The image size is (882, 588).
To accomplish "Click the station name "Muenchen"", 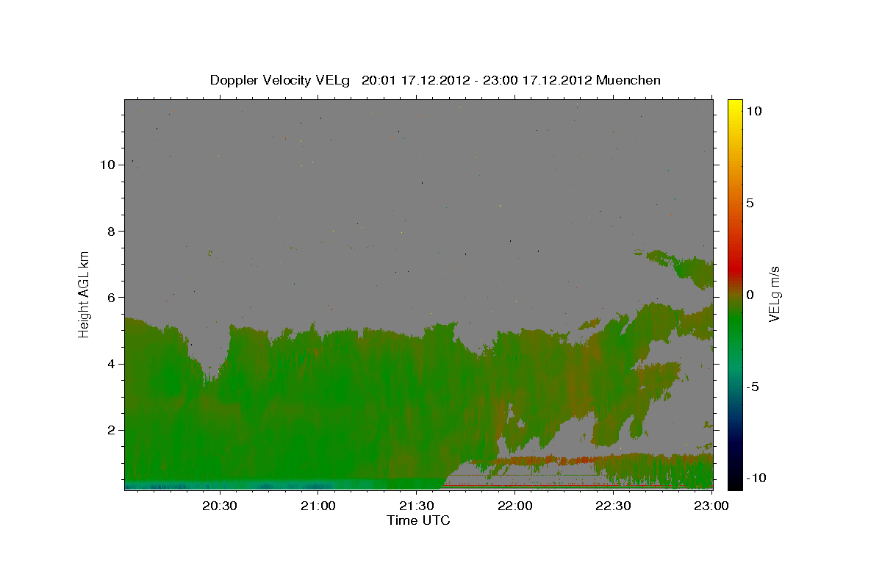I will 628,80.
